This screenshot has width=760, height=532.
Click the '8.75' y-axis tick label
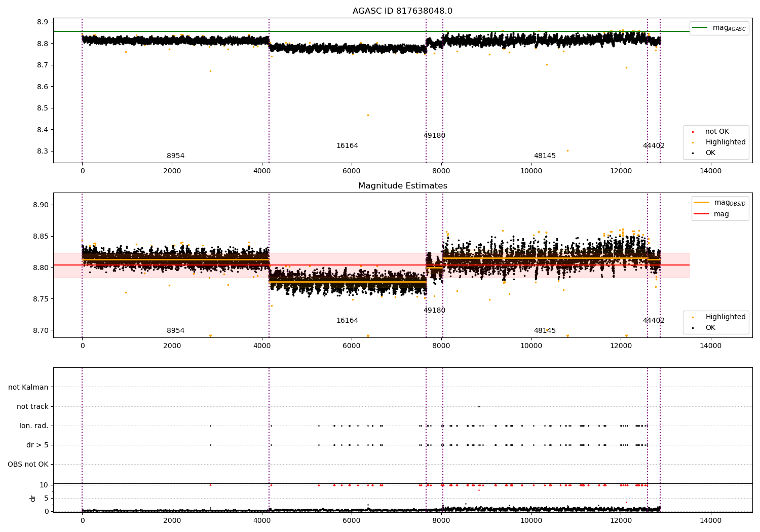coord(40,299)
